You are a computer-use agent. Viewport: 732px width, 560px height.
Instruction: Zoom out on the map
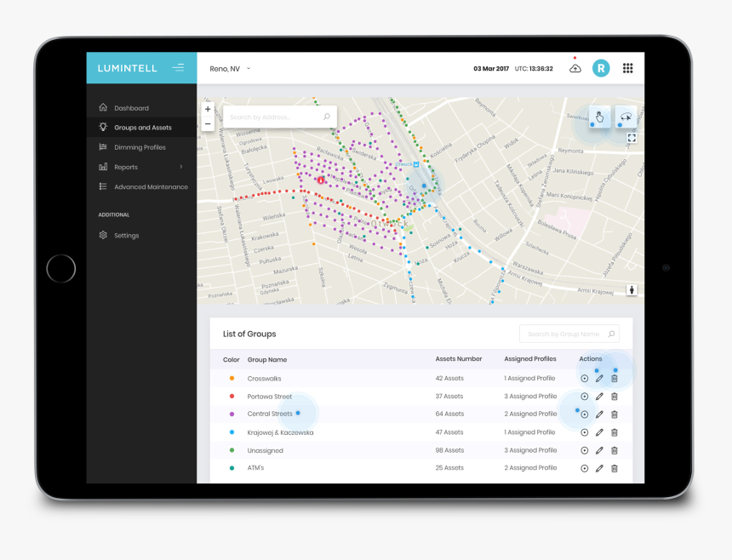click(208, 123)
